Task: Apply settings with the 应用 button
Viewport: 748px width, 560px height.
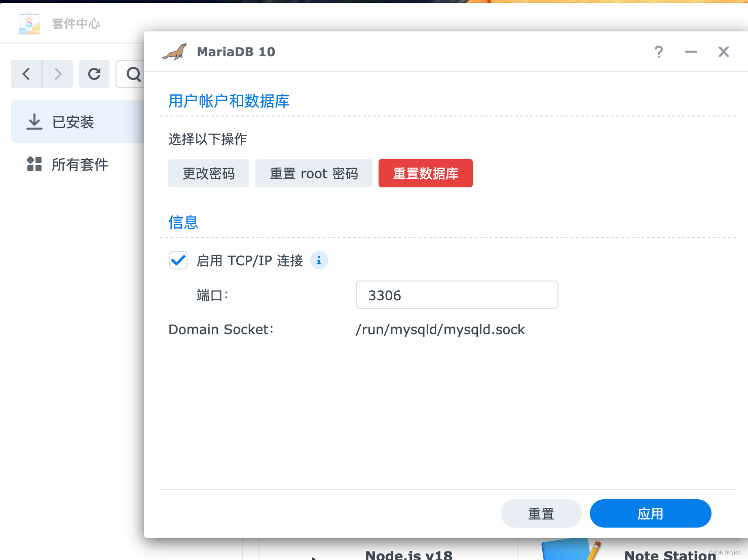Action: pos(650,513)
